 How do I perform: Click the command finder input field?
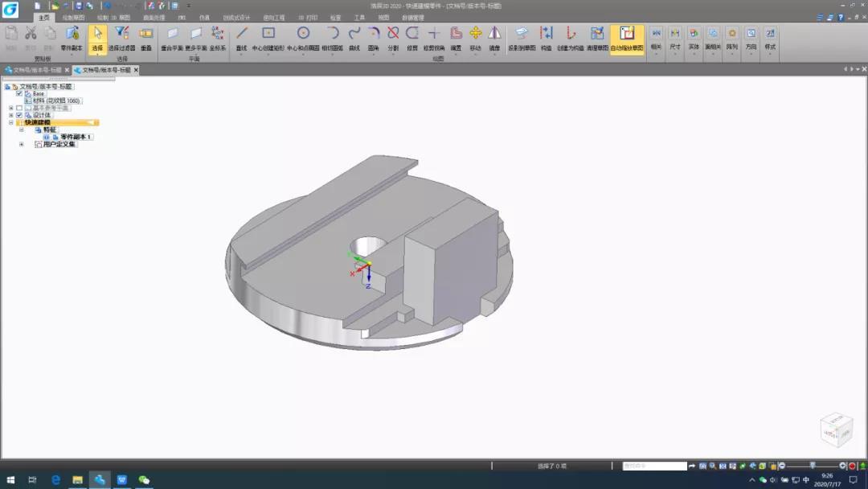(x=655, y=466)
